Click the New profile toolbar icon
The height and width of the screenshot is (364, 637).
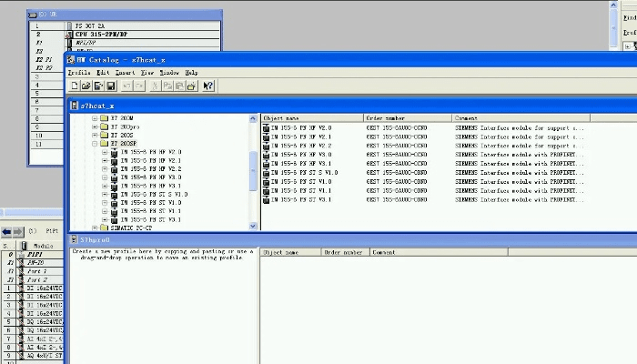75,86
